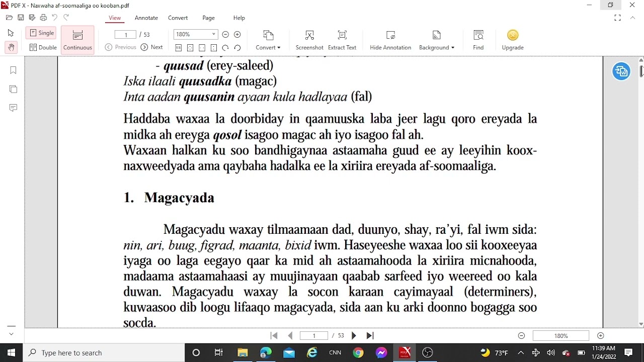Open the Windows Start menu
Viewport: 644px width, 362px height.
coord(11,352)
